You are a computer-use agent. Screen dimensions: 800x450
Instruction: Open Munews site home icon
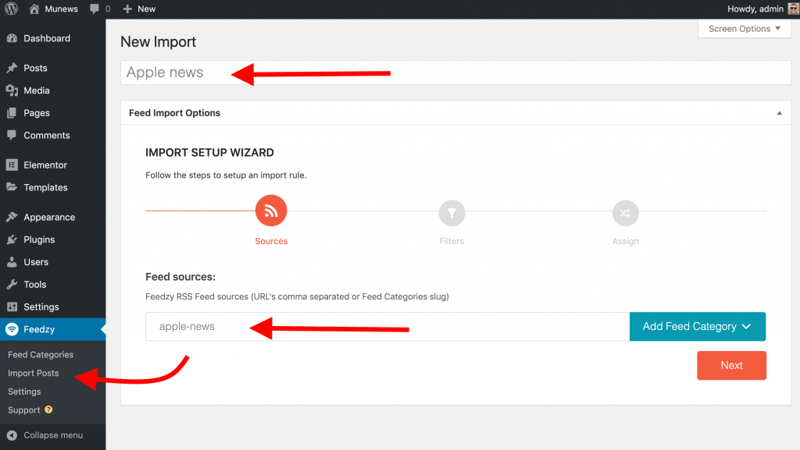tap(34, 9)
